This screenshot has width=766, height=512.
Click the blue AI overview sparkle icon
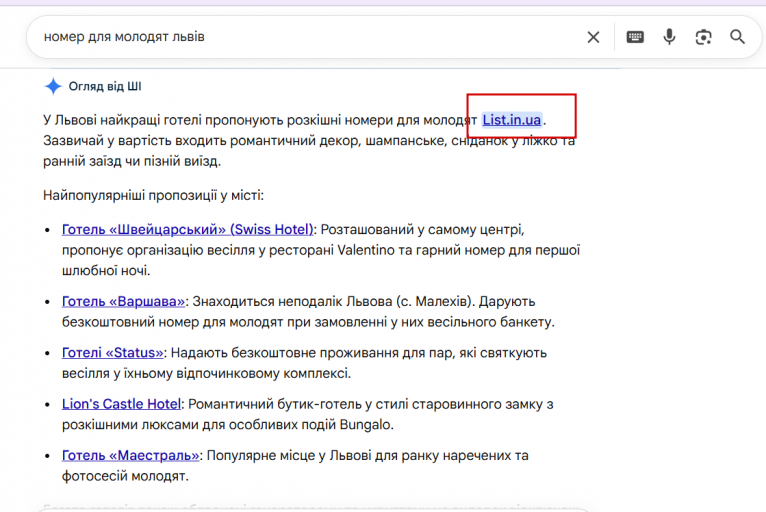pos(53,86)
